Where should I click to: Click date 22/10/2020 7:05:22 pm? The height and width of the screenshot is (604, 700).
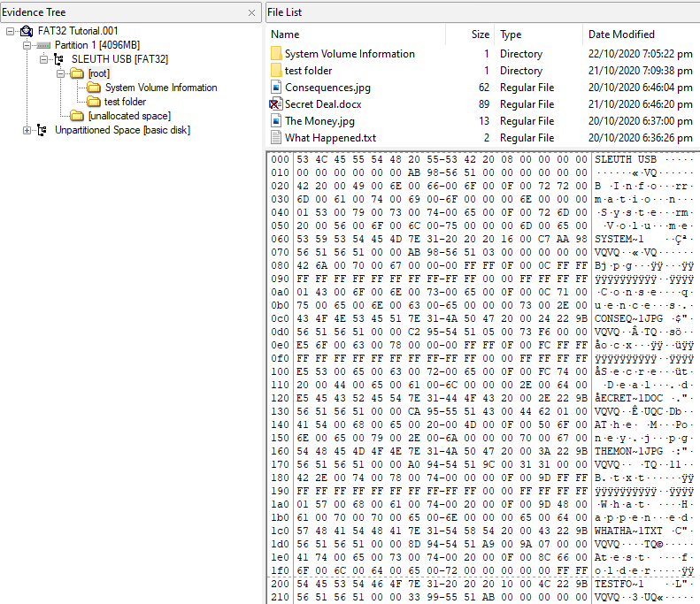click(x=640, y=54)
